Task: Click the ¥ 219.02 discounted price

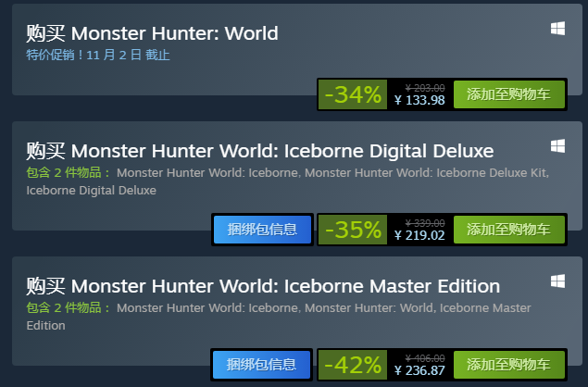Action: (x=419, y=235)
